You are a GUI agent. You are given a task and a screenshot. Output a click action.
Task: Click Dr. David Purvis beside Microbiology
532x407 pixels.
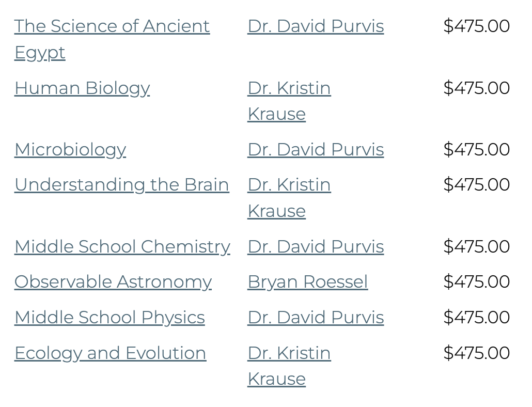point(316,150)
